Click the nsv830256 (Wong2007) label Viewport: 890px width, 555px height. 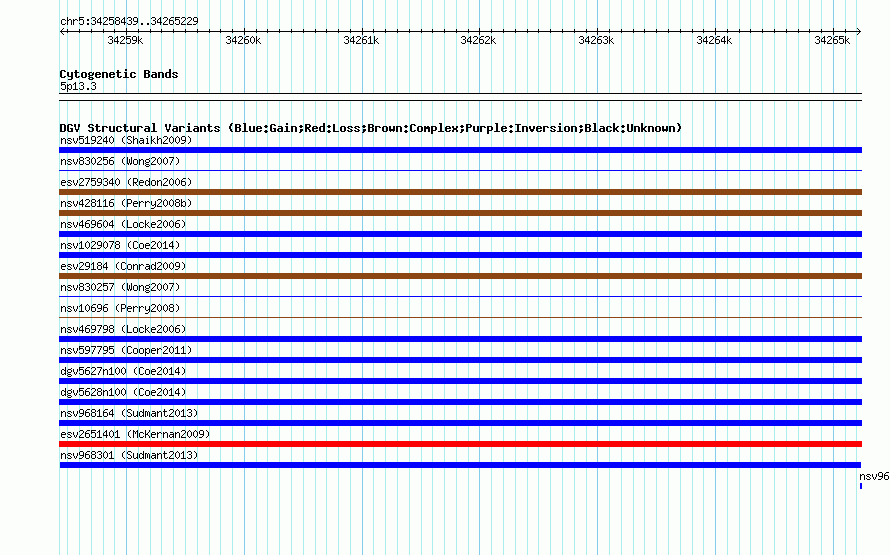coord(120,161)
